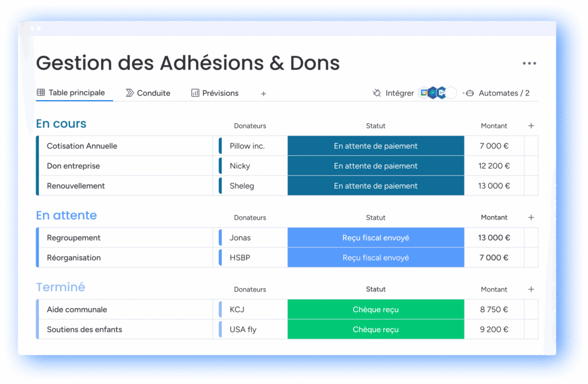Image resolution: width=588 pixels, height=384 pixels.
Task: Click the Automates robot icon
Action: (x=469, y=93)
